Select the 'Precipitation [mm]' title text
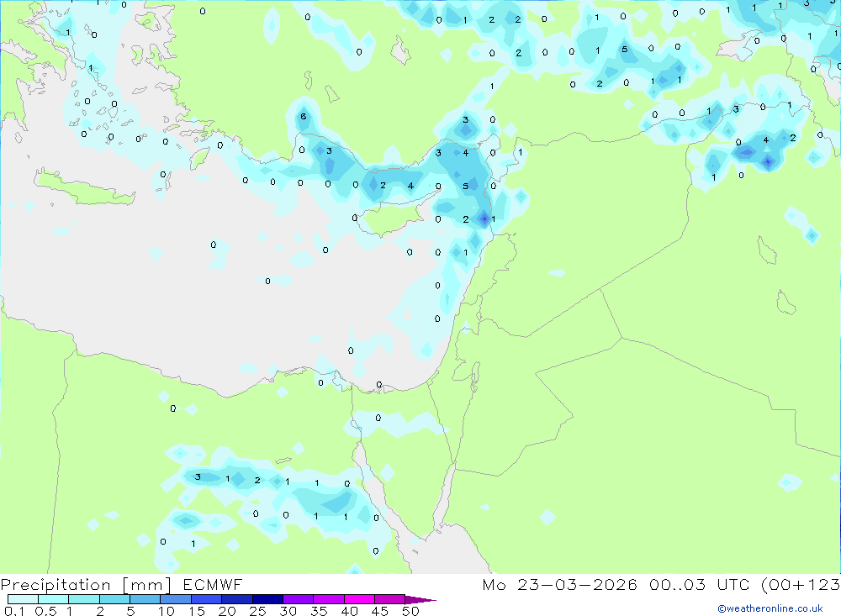Viewport: 841px width, 616px height. (x=86, y=585)
